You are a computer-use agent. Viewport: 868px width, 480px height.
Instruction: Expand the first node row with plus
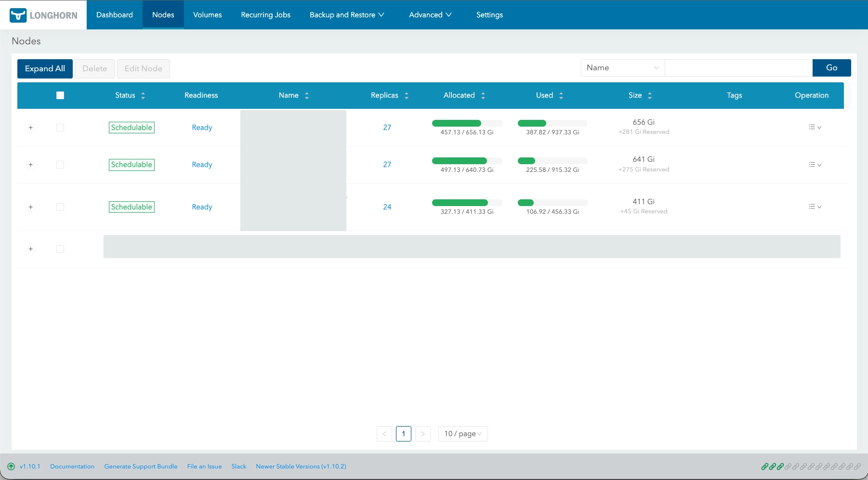31,128
